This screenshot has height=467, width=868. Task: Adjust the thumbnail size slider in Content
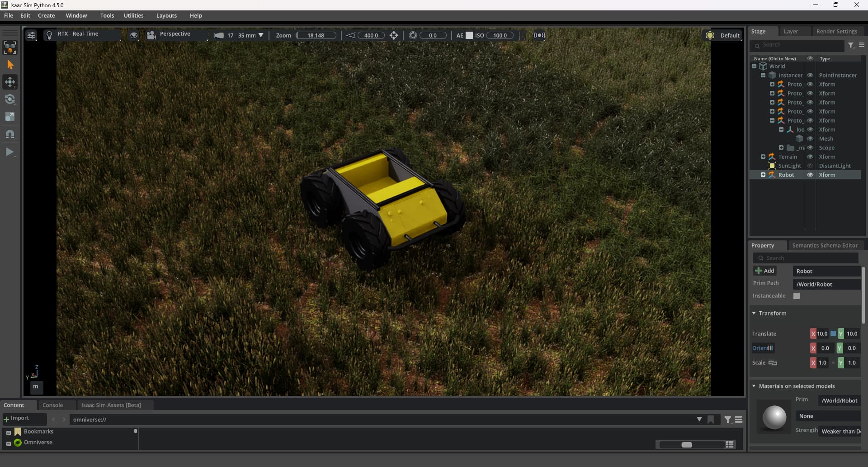(686, 445)
